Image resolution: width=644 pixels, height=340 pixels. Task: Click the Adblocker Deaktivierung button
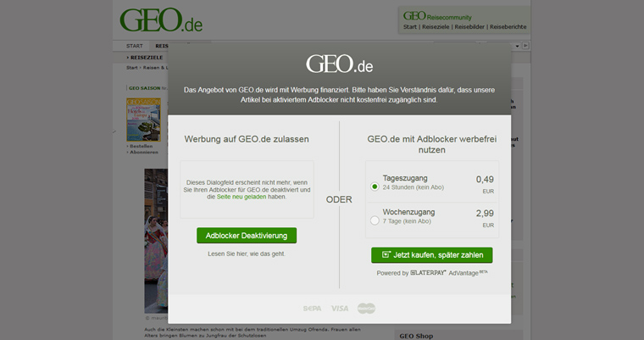pyautogui.click(x=247, y=236)
